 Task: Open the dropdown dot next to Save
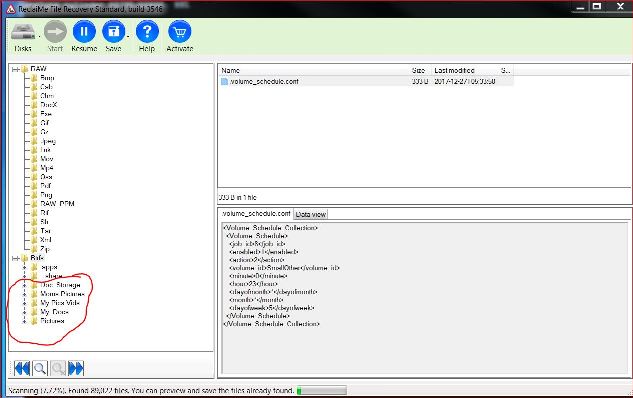point(128,36)
